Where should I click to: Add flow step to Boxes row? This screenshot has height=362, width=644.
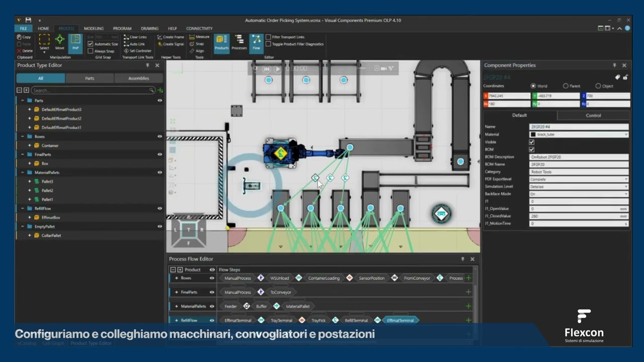pos(468,278)
